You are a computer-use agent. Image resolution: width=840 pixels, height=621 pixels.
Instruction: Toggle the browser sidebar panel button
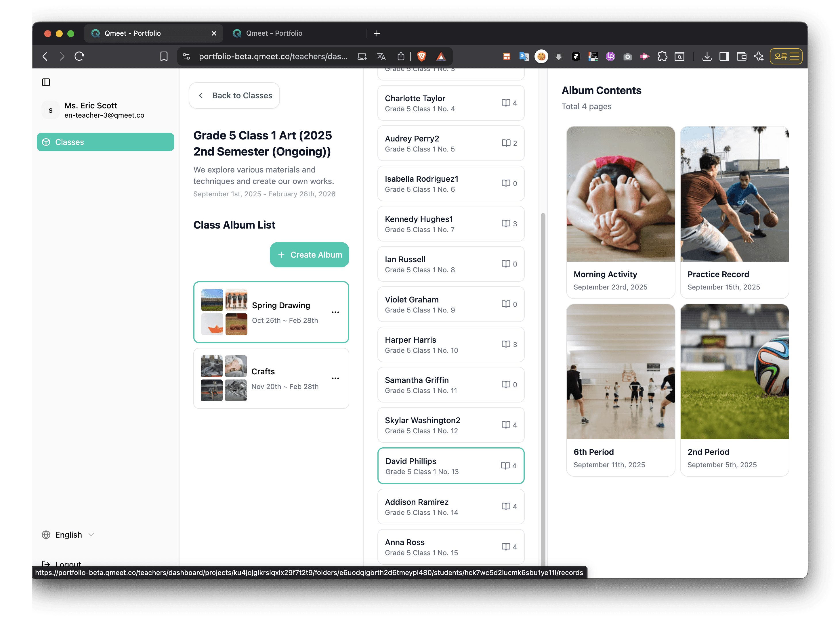click(x=724, y=56)
